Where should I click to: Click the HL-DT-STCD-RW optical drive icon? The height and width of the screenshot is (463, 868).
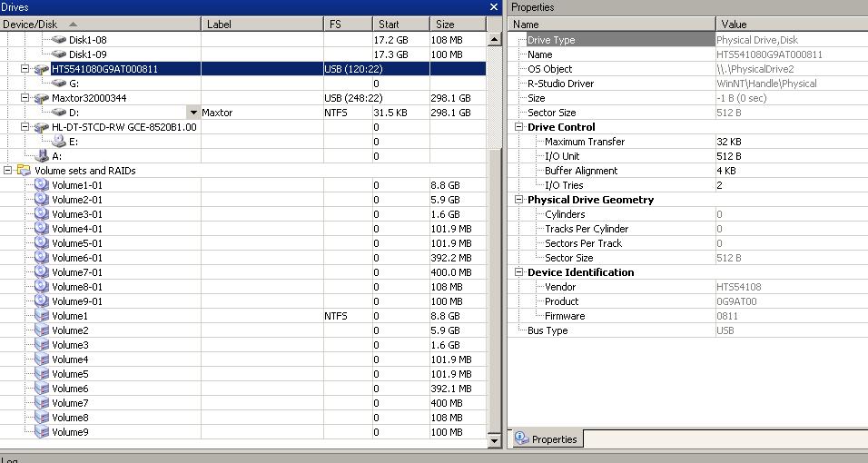(x=42, y=127)
